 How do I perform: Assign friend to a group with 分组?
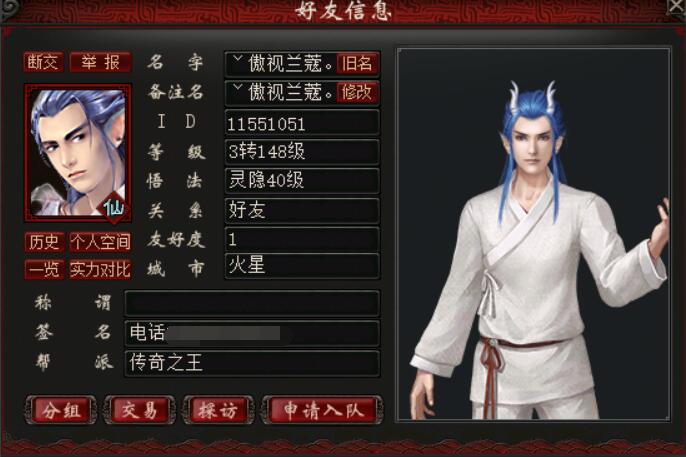pyautogui.click(x=61, y=410)
